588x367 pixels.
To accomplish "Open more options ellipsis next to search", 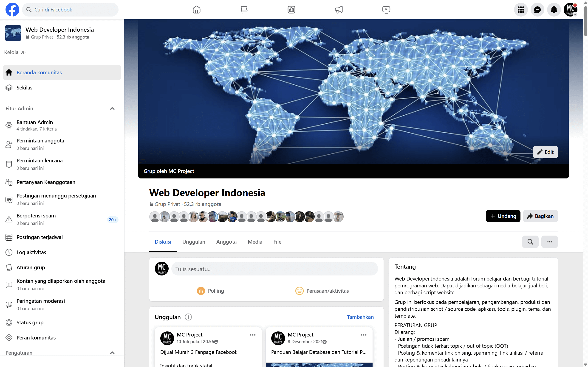I will 550,242.
